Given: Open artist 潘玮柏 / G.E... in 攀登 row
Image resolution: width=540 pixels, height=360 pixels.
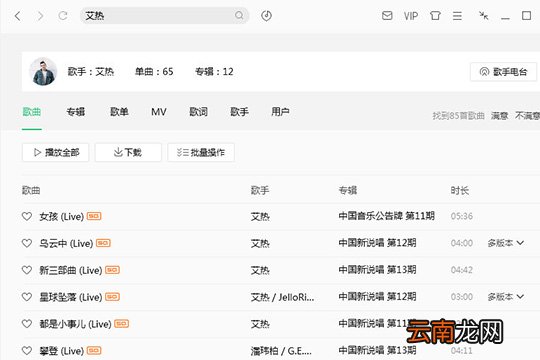Looking at the screenshot, I should coord(281,351).
